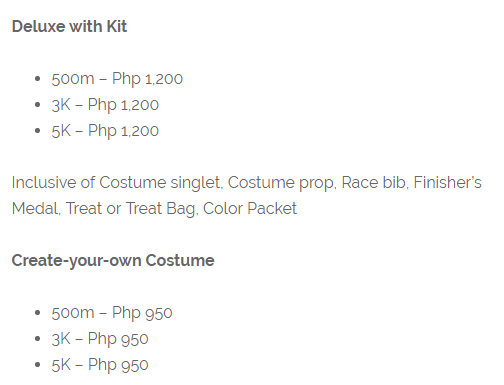
Task: Click the bullet dot before "3K – Php 1,200"
Action: click(37, 105)
